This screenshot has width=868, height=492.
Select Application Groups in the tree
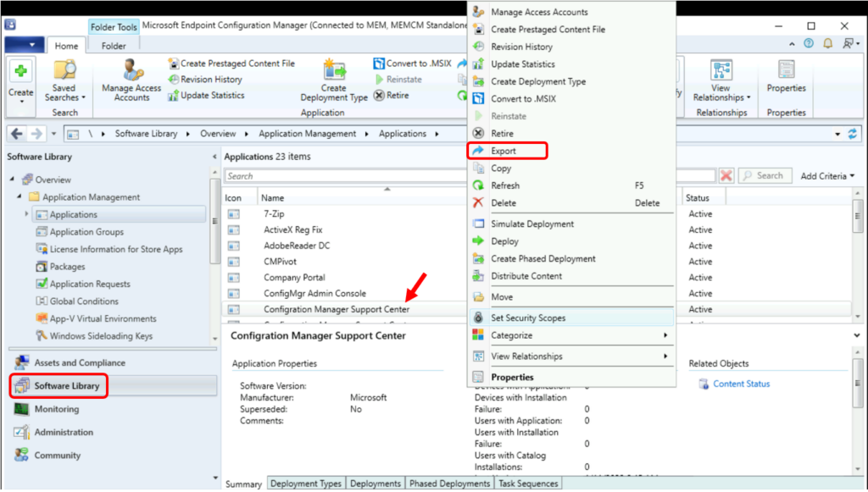[x=86, y=232]
